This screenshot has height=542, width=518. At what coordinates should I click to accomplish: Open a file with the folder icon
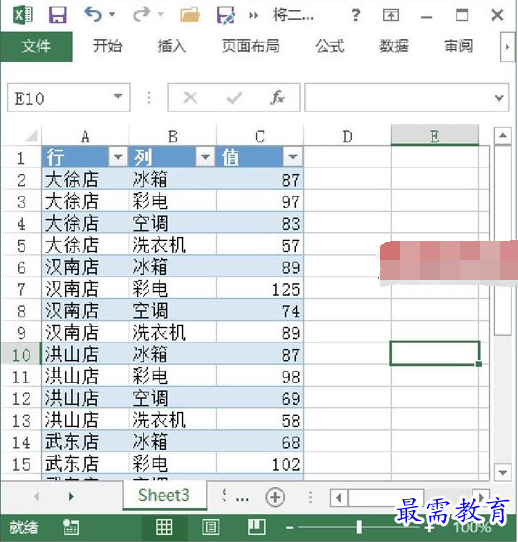click(x=190, y=15)
